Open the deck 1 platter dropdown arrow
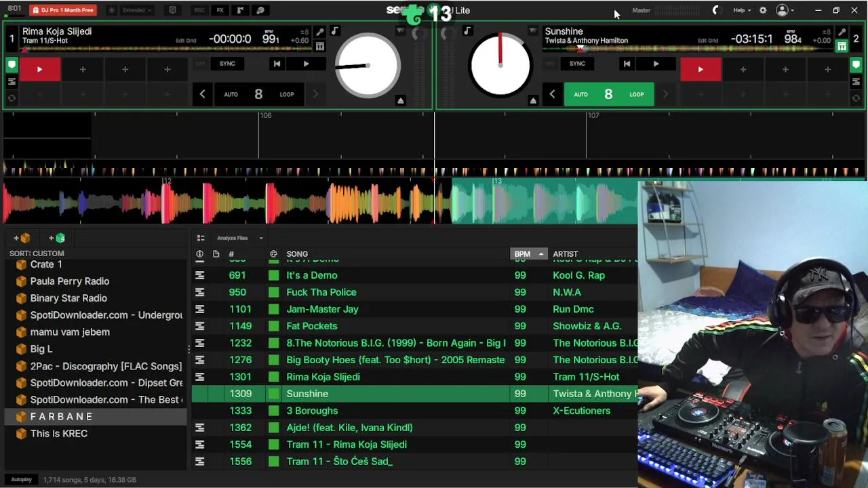 (x=400, y=31)
